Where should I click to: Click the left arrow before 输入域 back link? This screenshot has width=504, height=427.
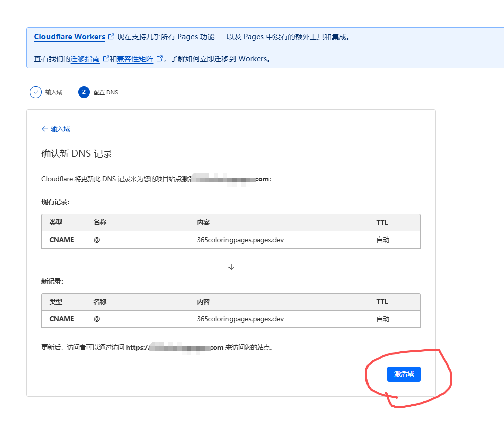[x=44, y=129]
